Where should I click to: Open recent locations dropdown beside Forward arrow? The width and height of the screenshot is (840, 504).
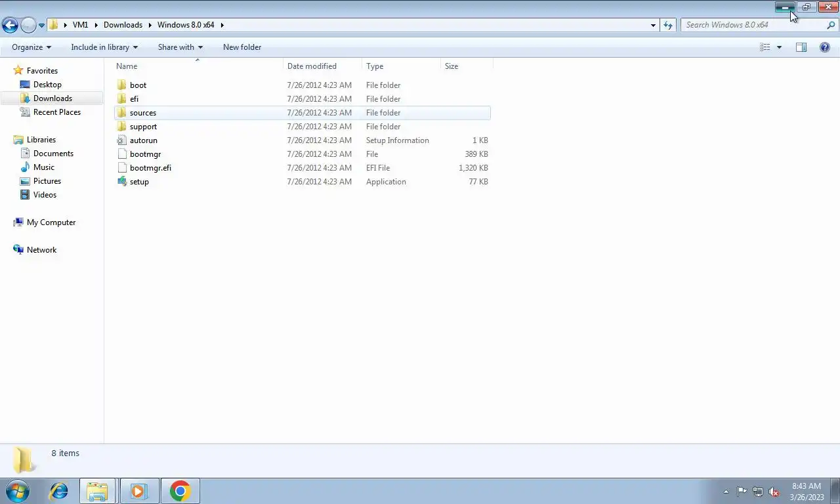[41, 26]
